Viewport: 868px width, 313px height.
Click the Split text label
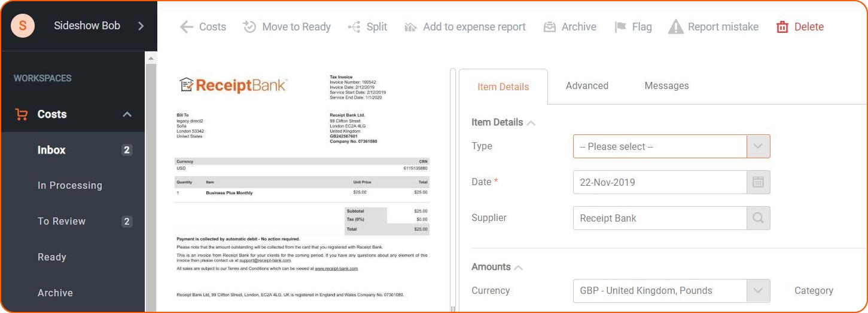(377, 27)
